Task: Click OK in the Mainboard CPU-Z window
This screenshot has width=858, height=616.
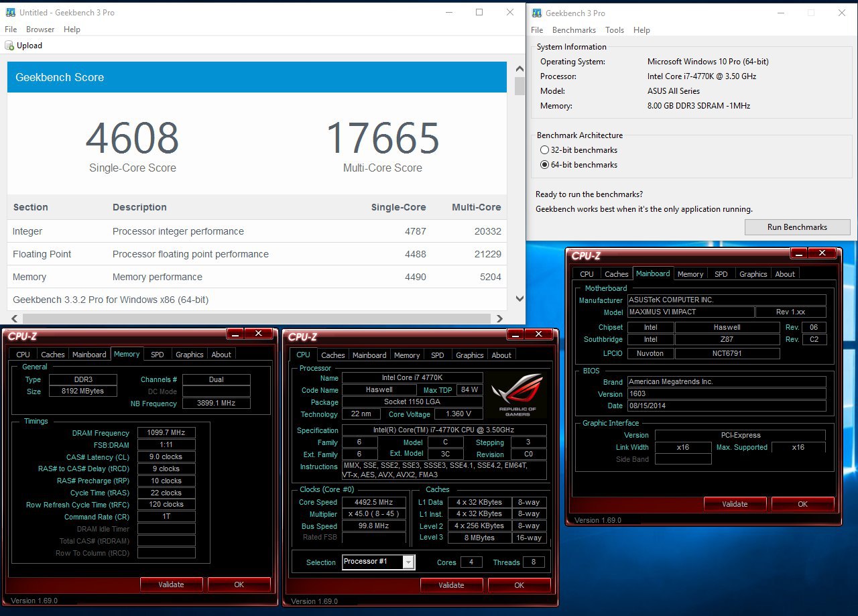Action: 802,504
